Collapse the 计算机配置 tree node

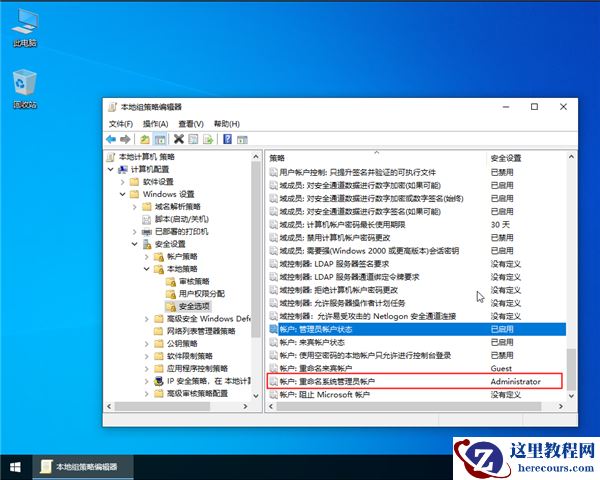(110, 169)
